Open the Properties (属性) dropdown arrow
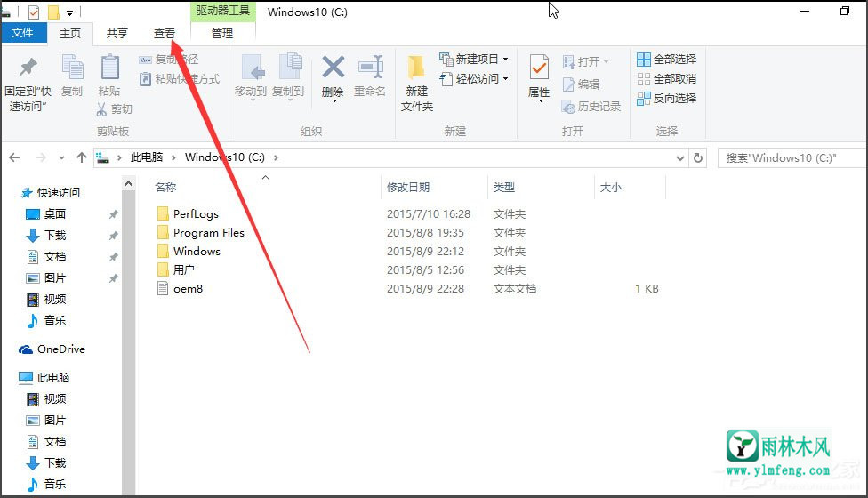This screenshot has width=868, height=498. (541, 101)
